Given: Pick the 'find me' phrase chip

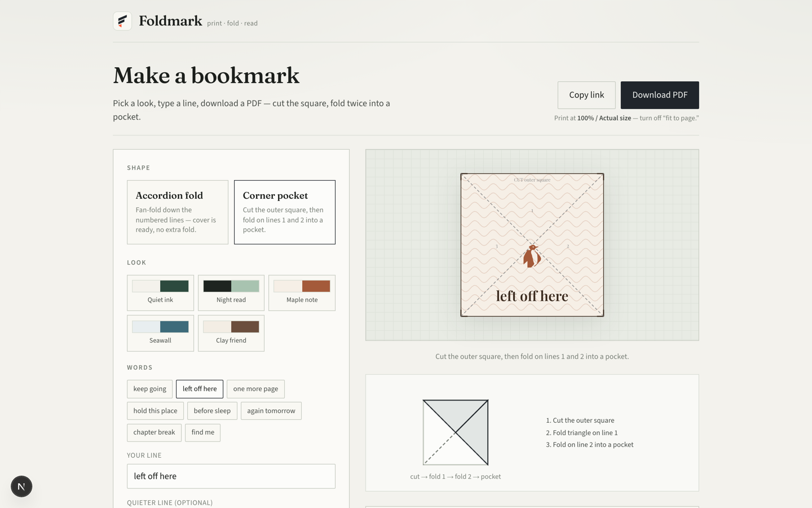Looking at the screenshot, I should coord(202,432).
